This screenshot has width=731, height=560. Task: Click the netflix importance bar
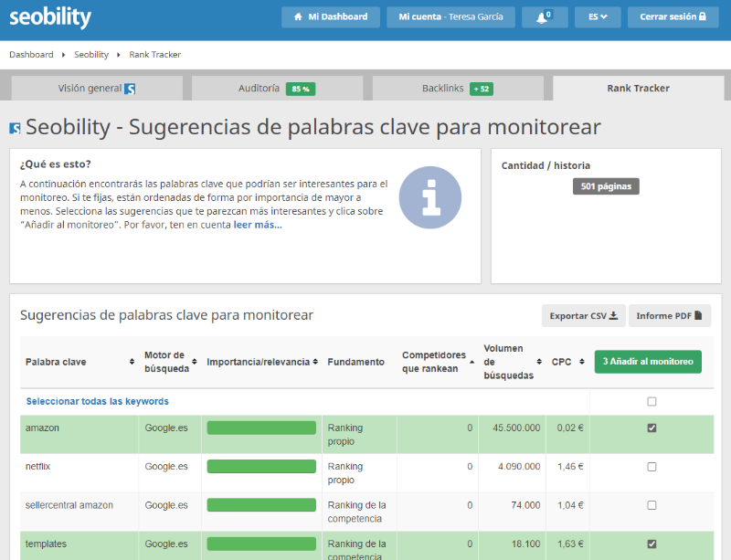tap(261, 466)
